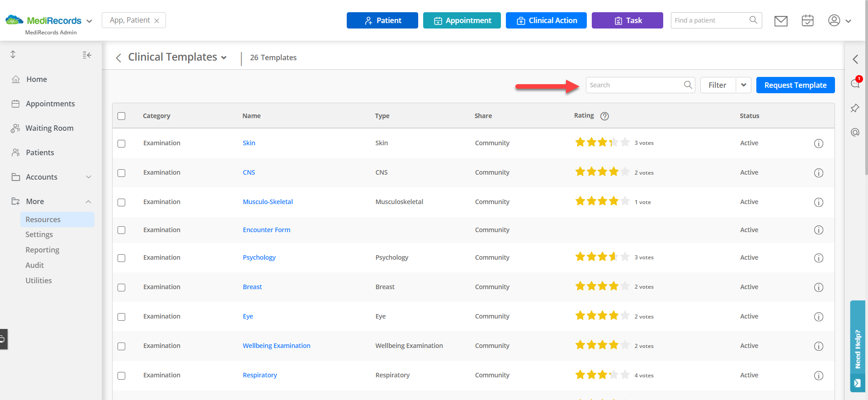Close the App, Patient tab

(156, 21)
